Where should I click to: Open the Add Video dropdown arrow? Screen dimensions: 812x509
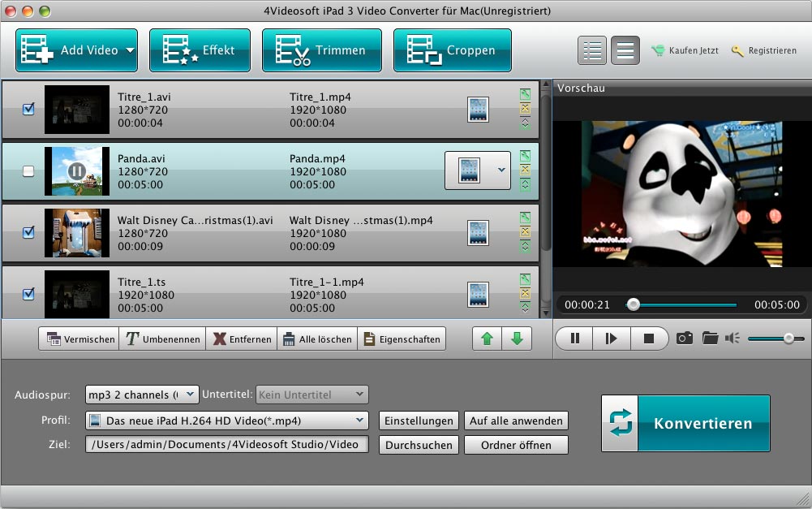coord(130,50)
